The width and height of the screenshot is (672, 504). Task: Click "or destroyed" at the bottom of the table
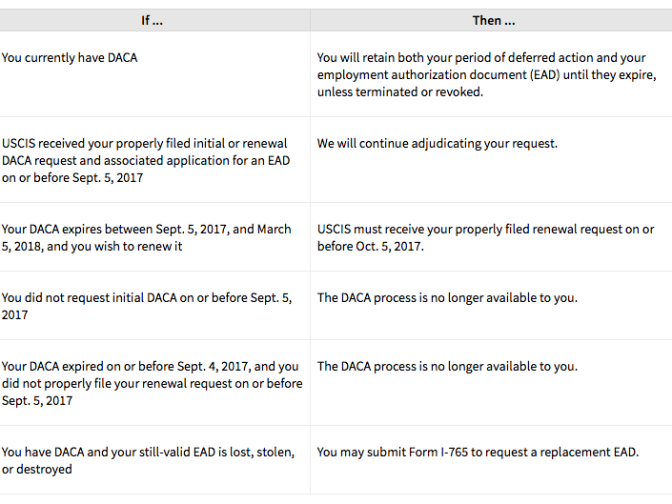(37, 469)
